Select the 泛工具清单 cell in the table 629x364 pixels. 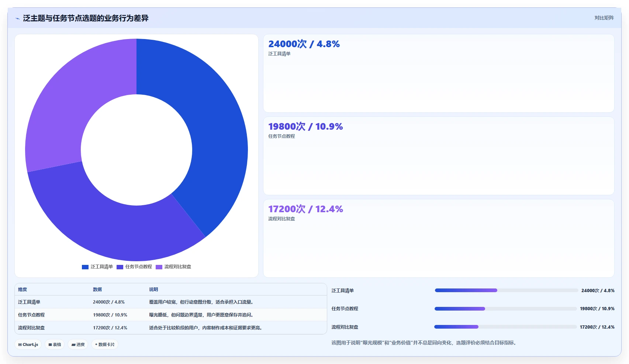pos(29,302)
